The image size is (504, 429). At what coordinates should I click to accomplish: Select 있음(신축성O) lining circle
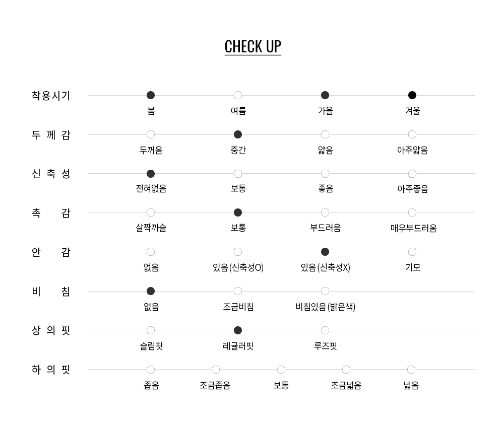pos(238,252)
